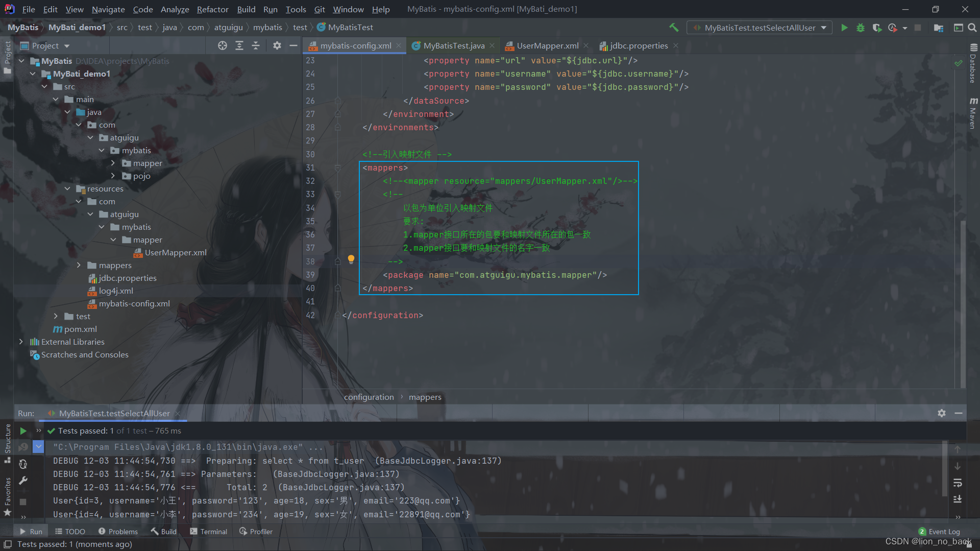Click the console vertical scrollbar
The width and height of the screenshot is (980, 551).
click(x=945, y=469)
